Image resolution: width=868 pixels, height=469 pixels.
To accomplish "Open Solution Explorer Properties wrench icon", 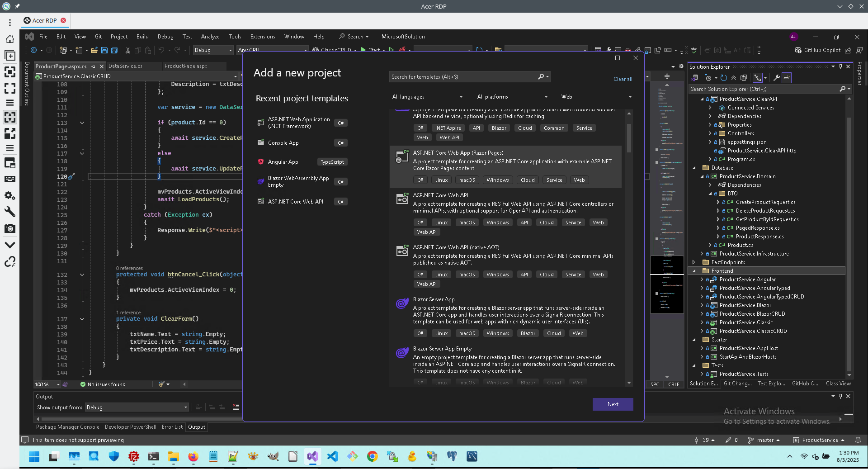I will coord(776,78).
